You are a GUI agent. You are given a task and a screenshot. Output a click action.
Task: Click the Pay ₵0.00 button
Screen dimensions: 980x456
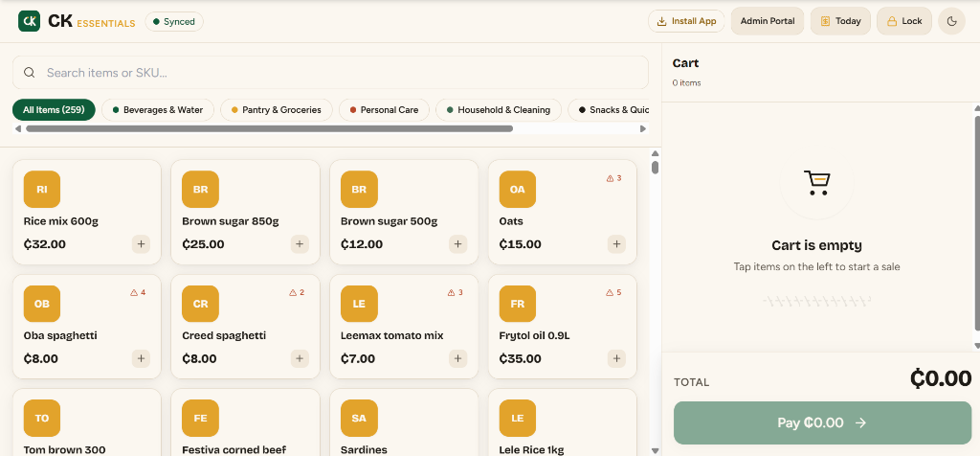coord(822,422)
